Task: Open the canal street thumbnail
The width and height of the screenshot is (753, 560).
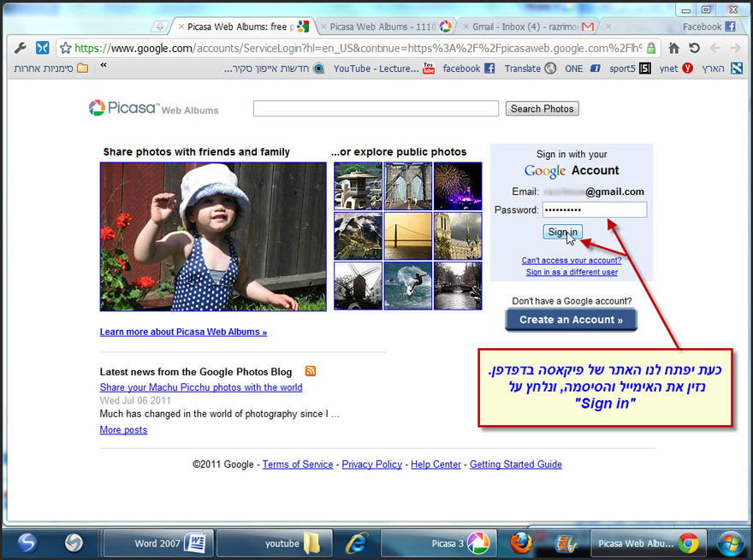Action: 458,286
